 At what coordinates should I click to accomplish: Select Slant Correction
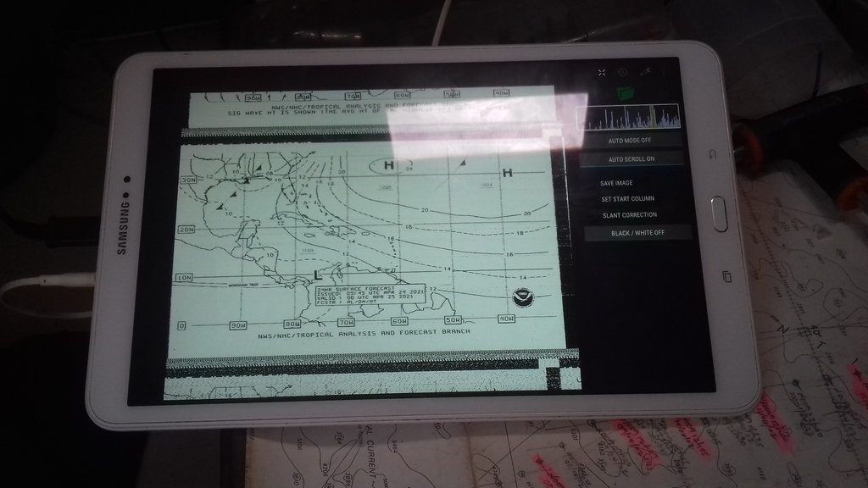coord(630,215)
